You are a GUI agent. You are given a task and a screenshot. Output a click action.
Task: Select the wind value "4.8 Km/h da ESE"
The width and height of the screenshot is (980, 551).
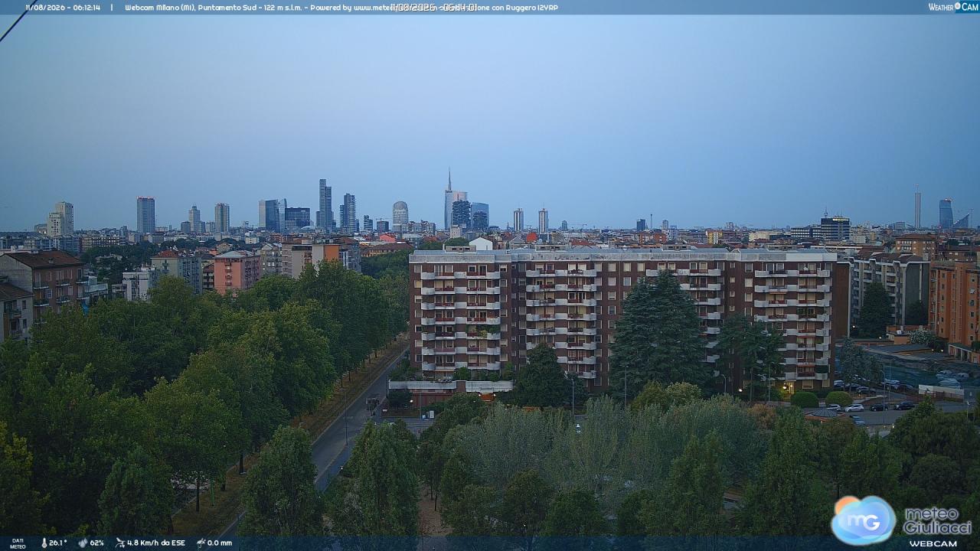[156, 543]
